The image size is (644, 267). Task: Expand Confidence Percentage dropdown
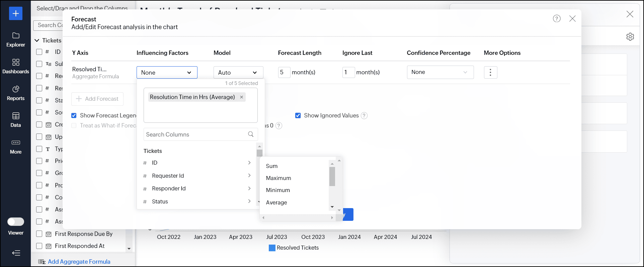[440, 72]
